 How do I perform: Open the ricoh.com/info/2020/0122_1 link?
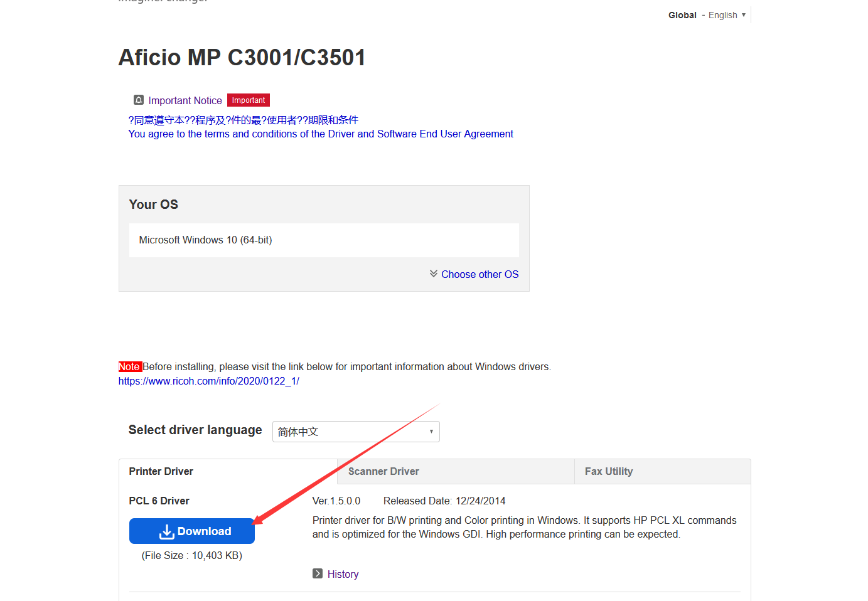(209, 381)
